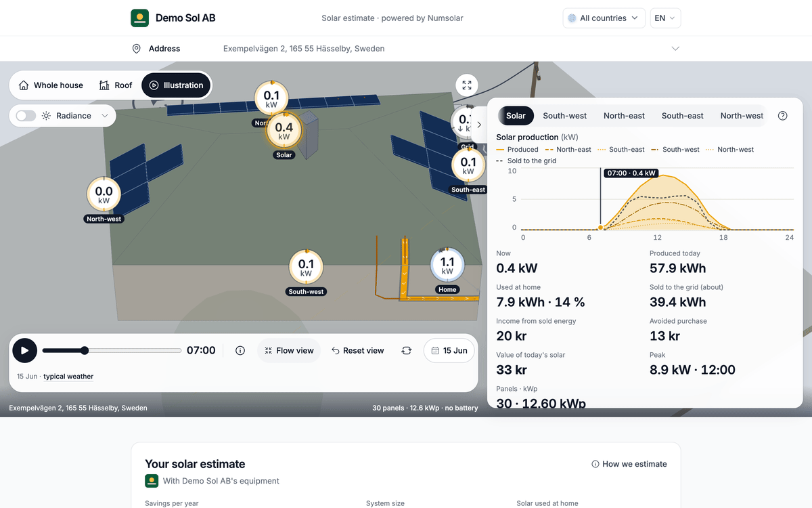Open the How we estimate link
Viewport: 812px width, 508px height.
pos(629,464)
